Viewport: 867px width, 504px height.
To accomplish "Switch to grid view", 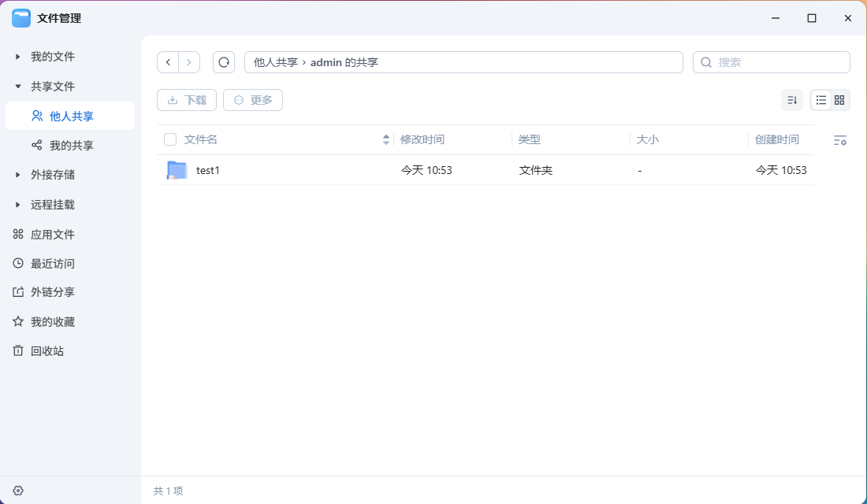I will (839, 100).
